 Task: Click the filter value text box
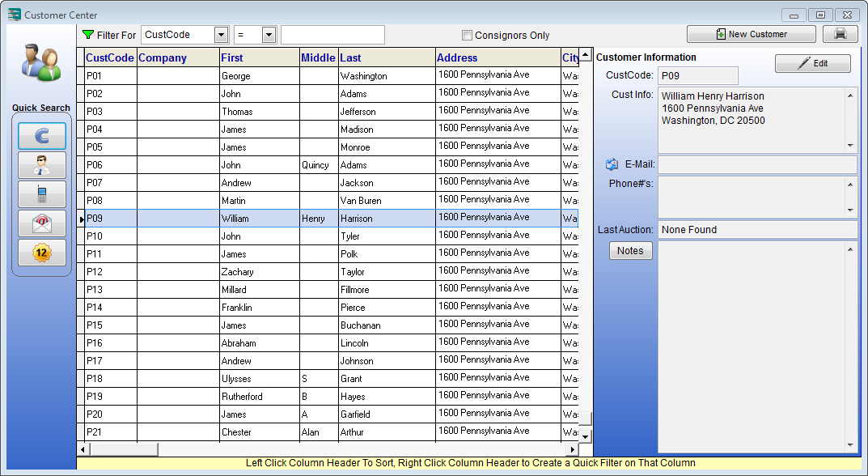point(332,35)
